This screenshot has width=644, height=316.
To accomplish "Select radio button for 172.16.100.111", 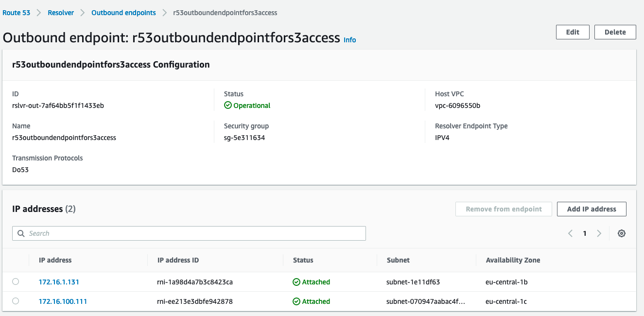I will click(16, 301).
